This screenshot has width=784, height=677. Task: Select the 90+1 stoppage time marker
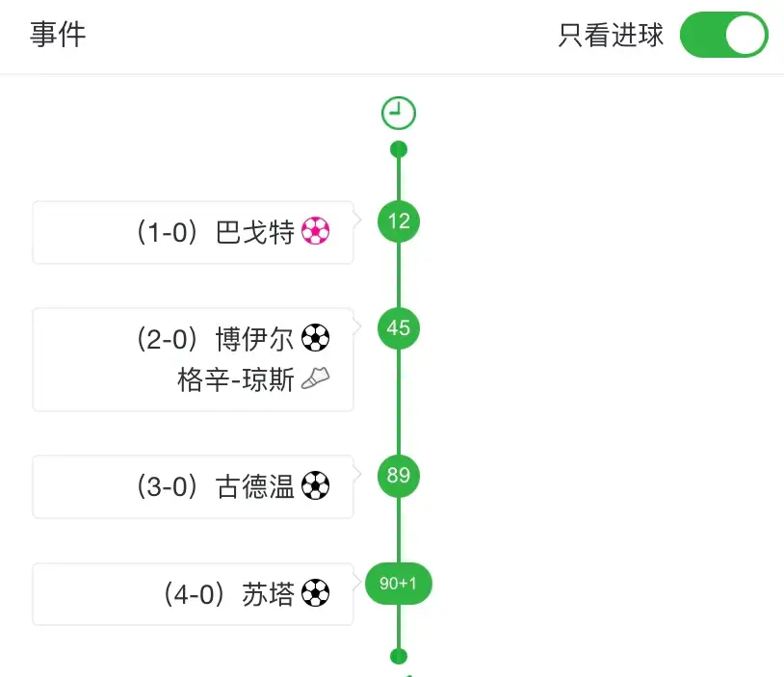[x=399, y=584]
